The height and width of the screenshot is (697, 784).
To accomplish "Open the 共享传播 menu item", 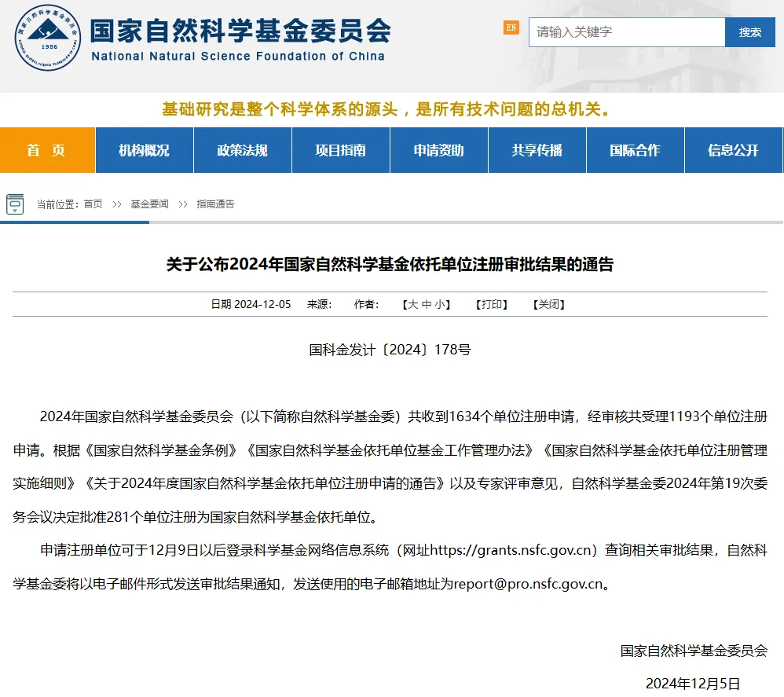I will (x=537, y=150).
